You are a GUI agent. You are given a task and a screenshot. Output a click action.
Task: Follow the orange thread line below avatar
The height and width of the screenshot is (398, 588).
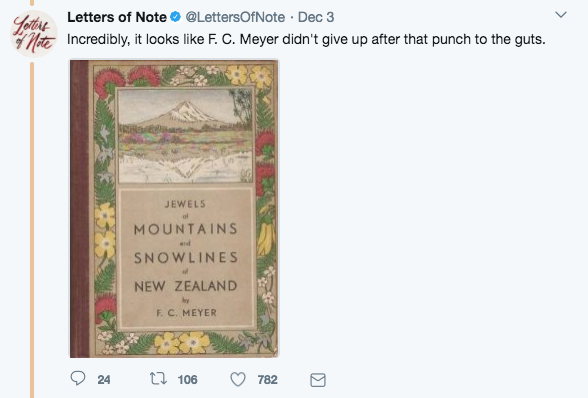point(32,230)
